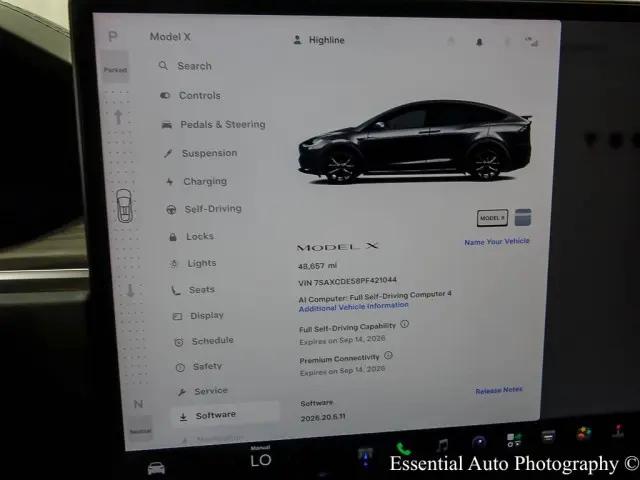Image resolution: width=640 pixels, height=480 pixels.
Task: Tap the Manual LO climate temperature
Action: click(x=261, y=458)
